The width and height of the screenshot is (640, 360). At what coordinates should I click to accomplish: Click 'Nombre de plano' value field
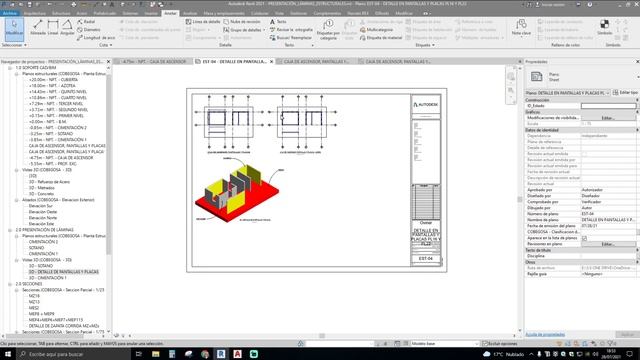[608, 220]
